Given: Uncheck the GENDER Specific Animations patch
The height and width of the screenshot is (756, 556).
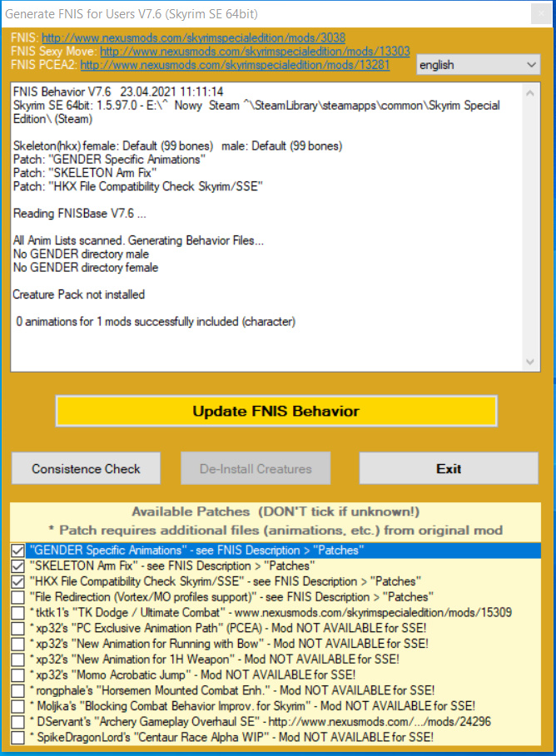Looking at the screenshot, I should (x=17, y=550).
